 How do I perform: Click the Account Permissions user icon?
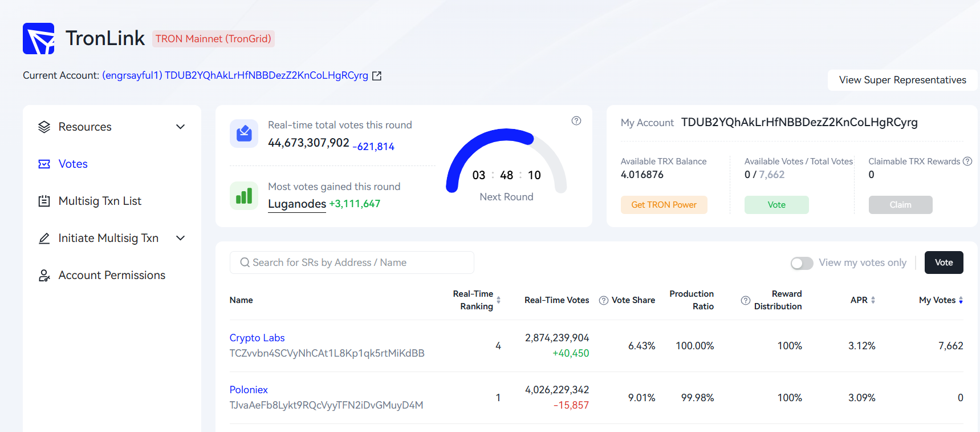coord(44,276)
